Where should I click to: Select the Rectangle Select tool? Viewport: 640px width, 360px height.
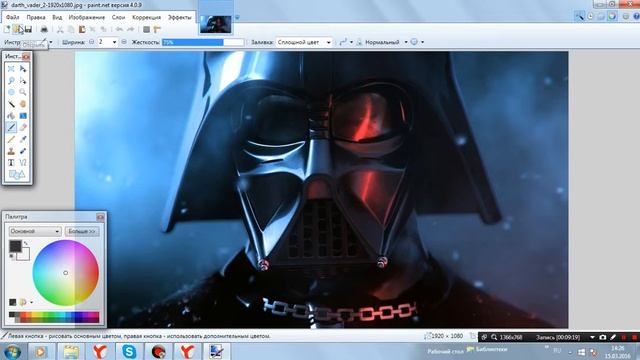click(x=11, y=69)
